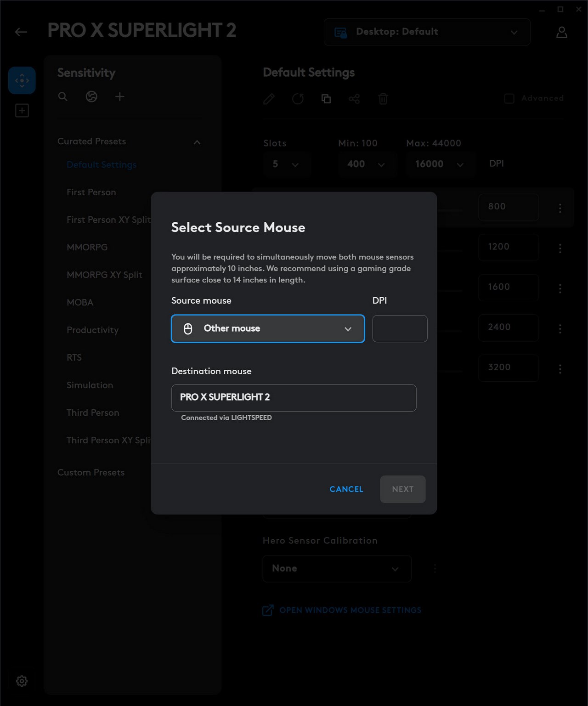The height and width of the screenshot is (706, 588).
Task: Open the settings gear icon
Action: 22,681
